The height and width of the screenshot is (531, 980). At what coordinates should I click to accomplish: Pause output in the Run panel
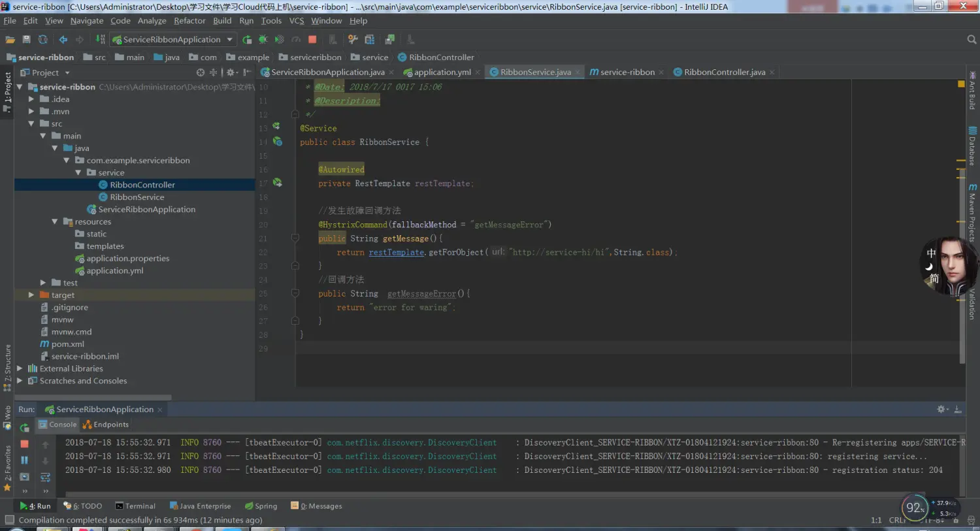pos(25,460)
